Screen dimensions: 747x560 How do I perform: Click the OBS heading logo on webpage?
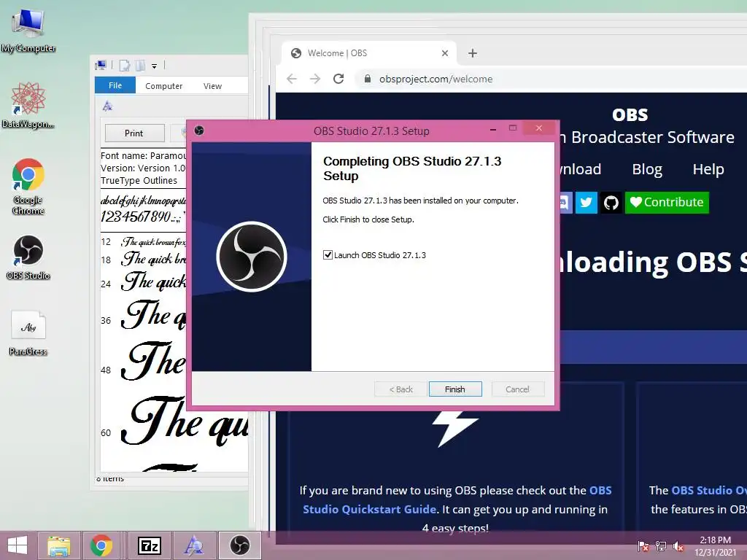coord(630,114)
